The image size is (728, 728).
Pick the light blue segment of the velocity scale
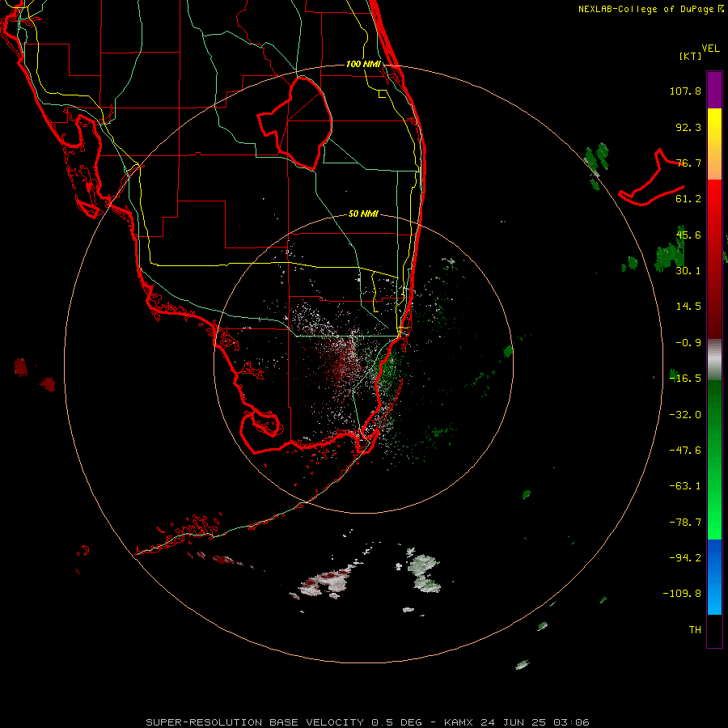714,597
